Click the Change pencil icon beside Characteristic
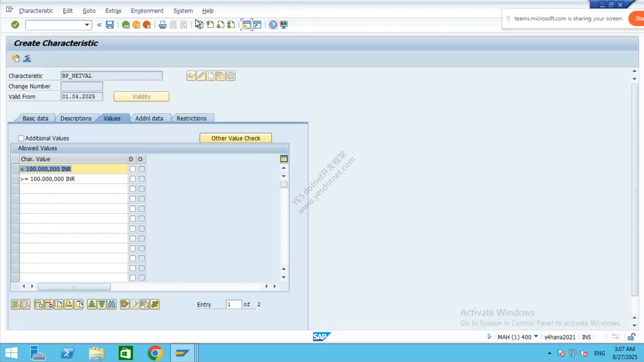This screenshot has height=362, width=644. coord(201,76)
